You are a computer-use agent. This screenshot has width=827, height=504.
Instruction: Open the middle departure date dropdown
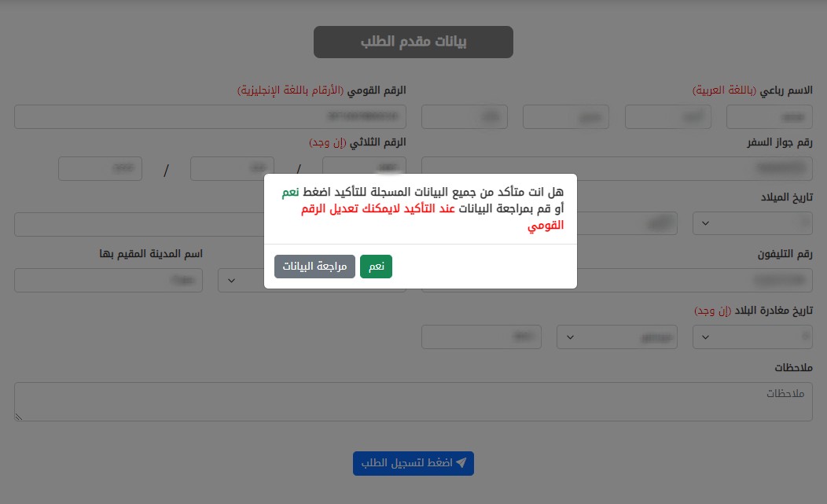click(x=608, y=337)
